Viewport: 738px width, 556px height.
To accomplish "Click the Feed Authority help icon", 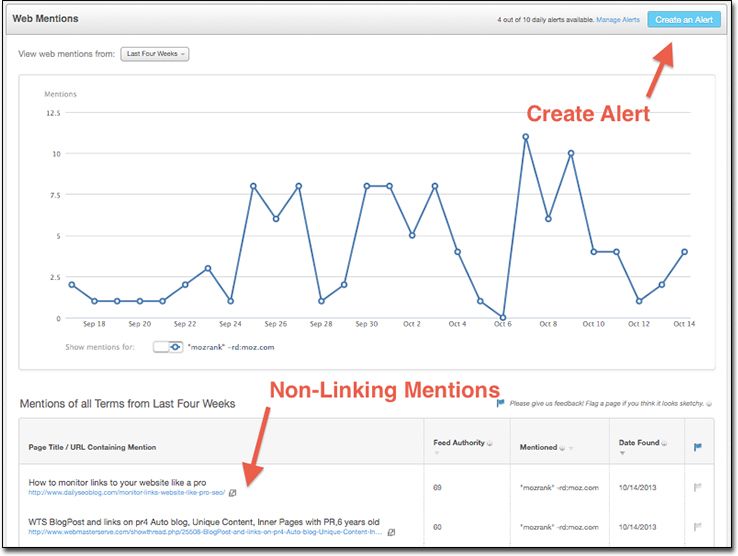I will point(492,442).
